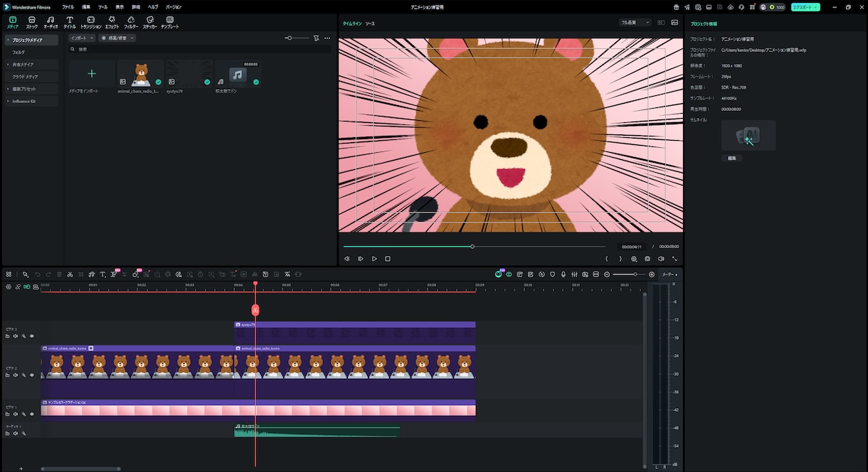
Task: Open the フル品質 preview quality dropdown
Action: tap(635, 23)
